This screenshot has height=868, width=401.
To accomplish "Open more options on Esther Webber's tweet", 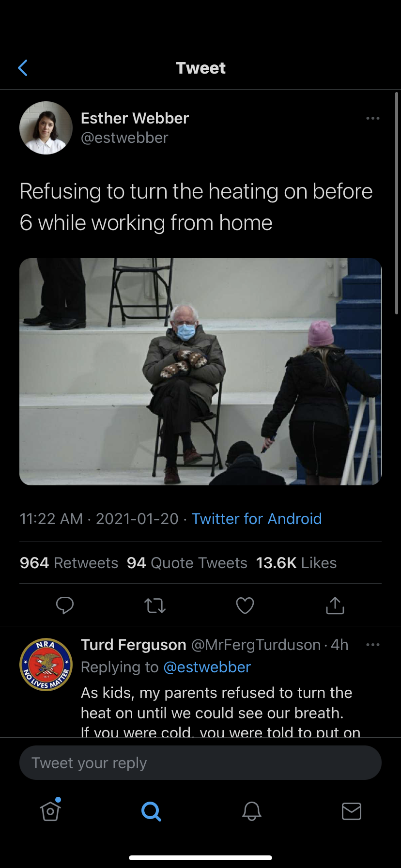I will [x=372, y=118].
